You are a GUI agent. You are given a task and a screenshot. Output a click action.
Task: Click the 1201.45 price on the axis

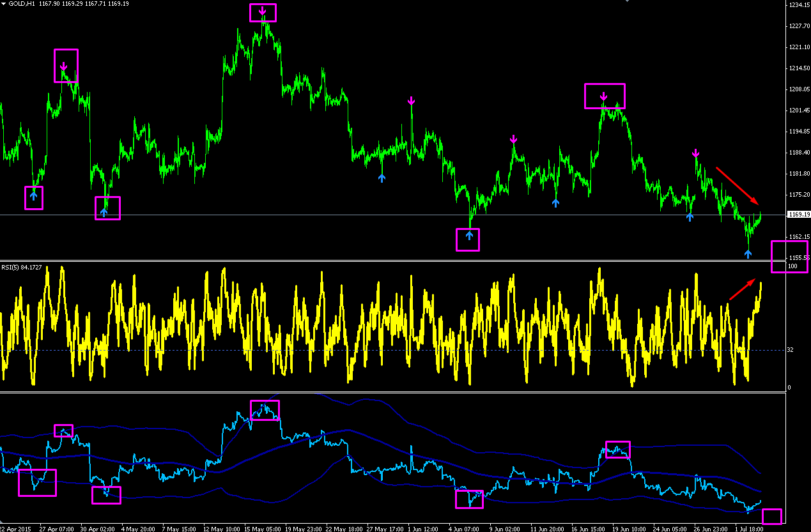(x=799, y=110)
